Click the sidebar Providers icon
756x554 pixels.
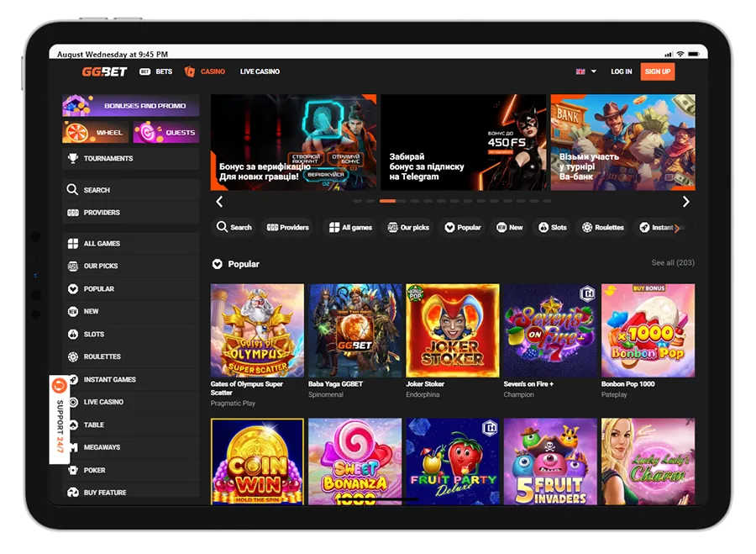[x=73, y=213]
